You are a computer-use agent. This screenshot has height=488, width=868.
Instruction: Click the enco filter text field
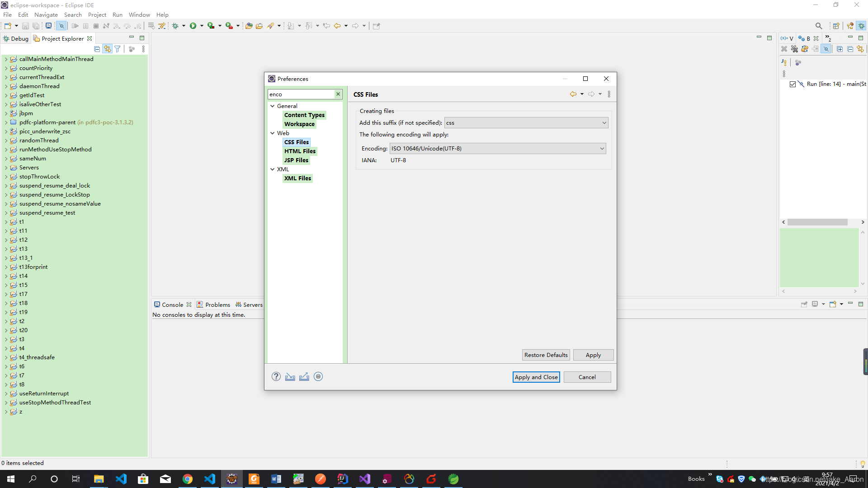301,94
